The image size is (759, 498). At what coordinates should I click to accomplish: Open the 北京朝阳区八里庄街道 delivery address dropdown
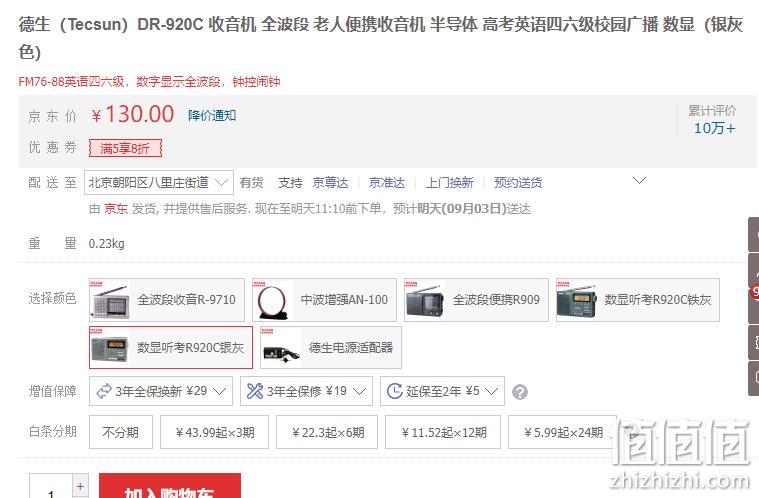[159, 182]
